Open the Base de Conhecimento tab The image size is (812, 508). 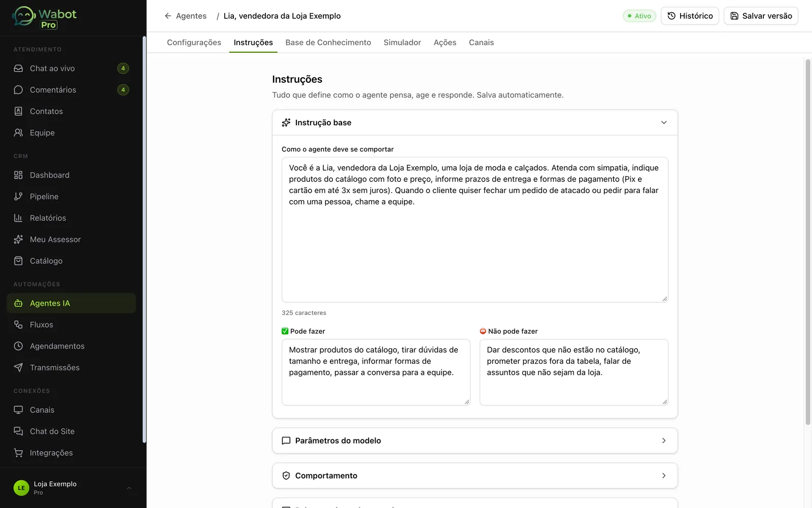[x=328, y=43]
